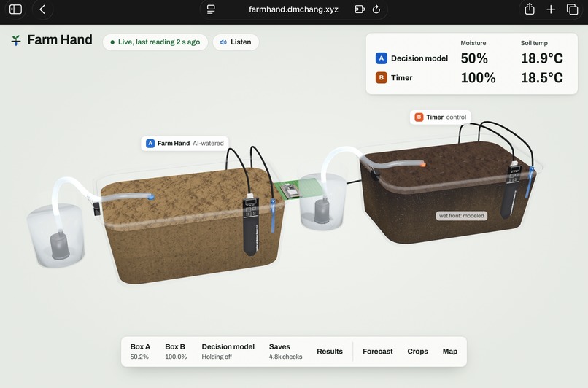Select the moisture sensor probe in Box A
Image resolution: width=588 pixels, height=388 pixels.
[x=251, y=225]
